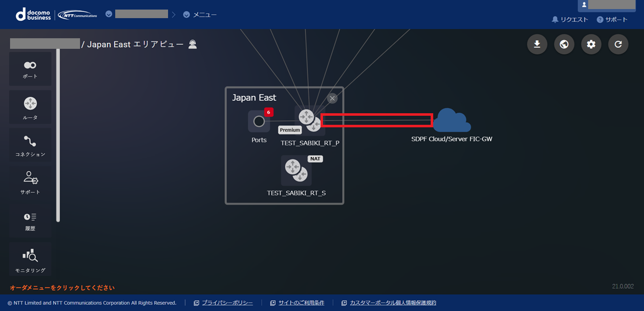Select the TEST_SABIKI_RT_P router
644x311 pixels.
309,121
